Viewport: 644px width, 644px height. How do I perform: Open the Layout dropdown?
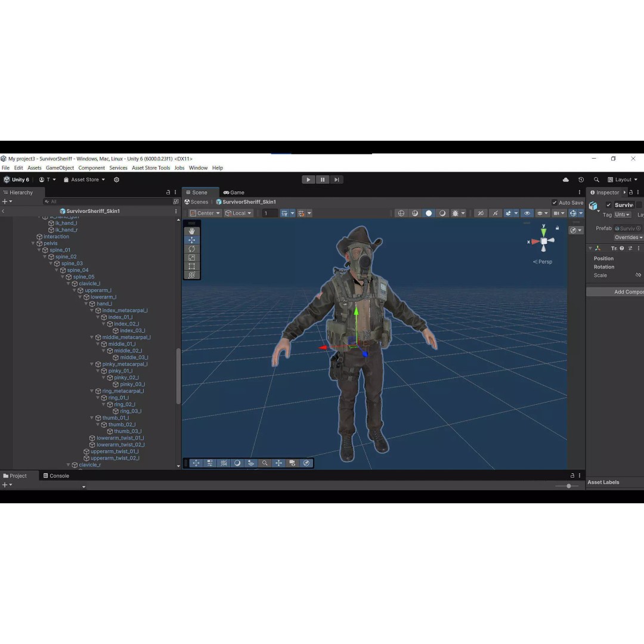coord(623,179)
